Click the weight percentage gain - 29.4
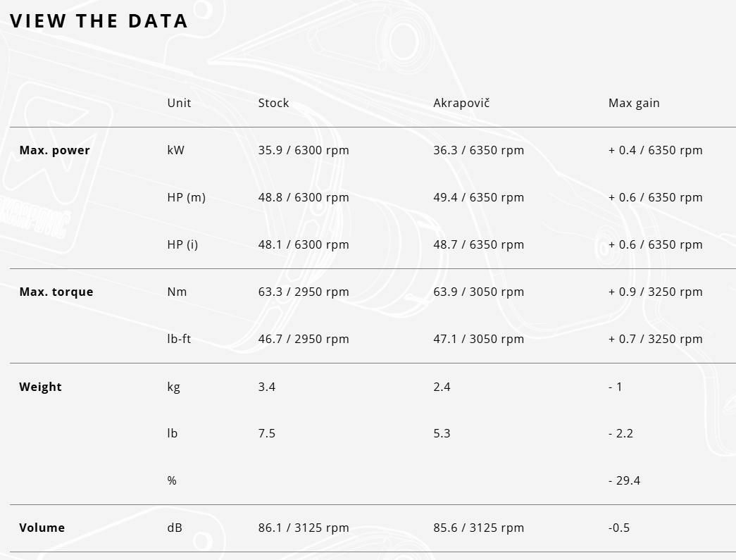The width and height of the screenshot is (736, 560). coord(624,480)
